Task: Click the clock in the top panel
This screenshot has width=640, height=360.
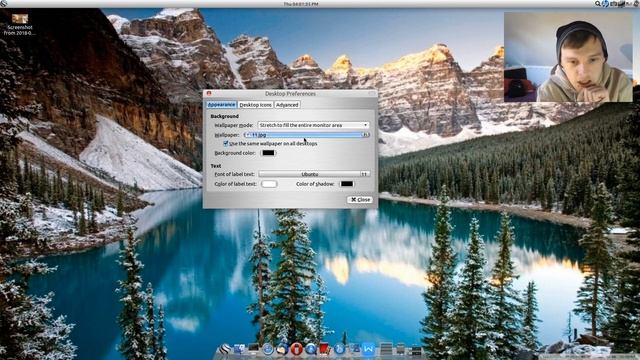Action: [x=301, y=4]
